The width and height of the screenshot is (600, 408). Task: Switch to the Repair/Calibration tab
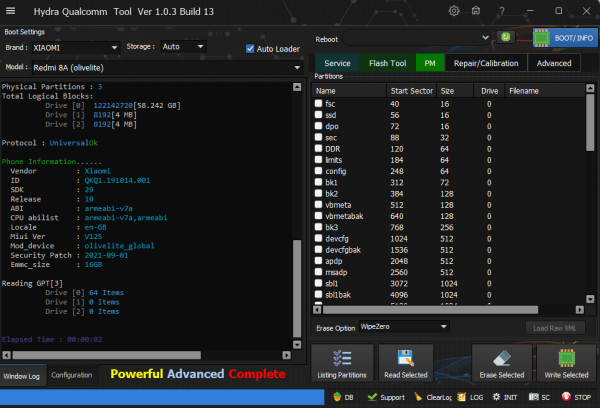(486, 63)
